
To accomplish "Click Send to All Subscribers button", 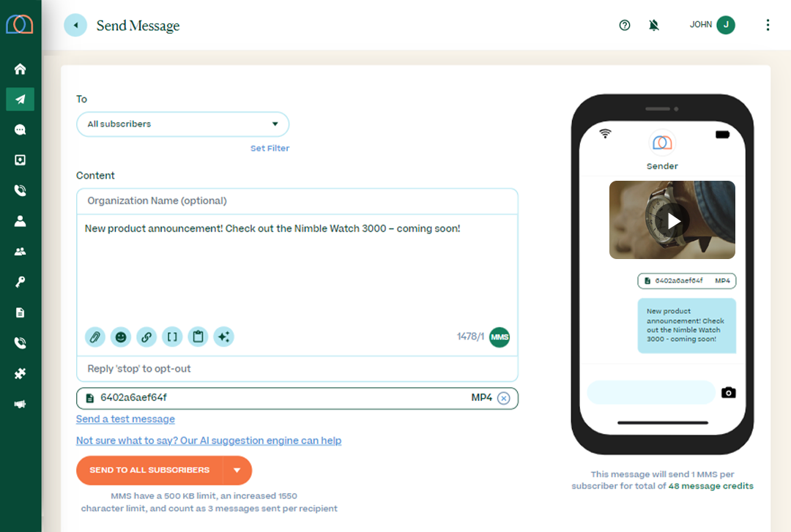I will tap(149, 471).
